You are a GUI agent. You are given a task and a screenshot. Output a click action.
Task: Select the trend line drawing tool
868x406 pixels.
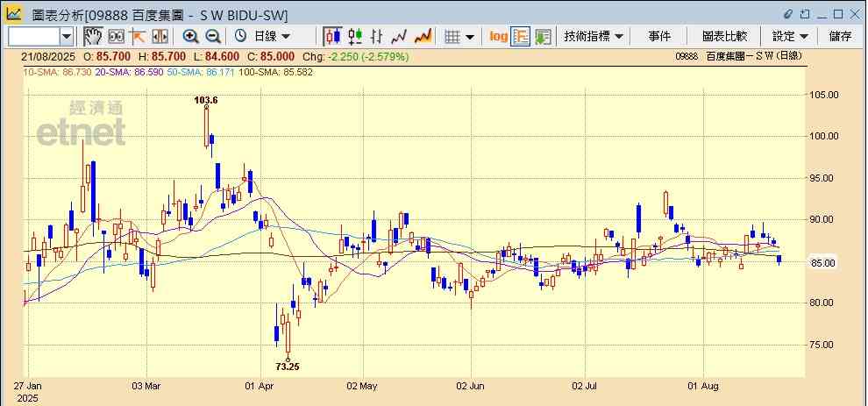(138, 37)
